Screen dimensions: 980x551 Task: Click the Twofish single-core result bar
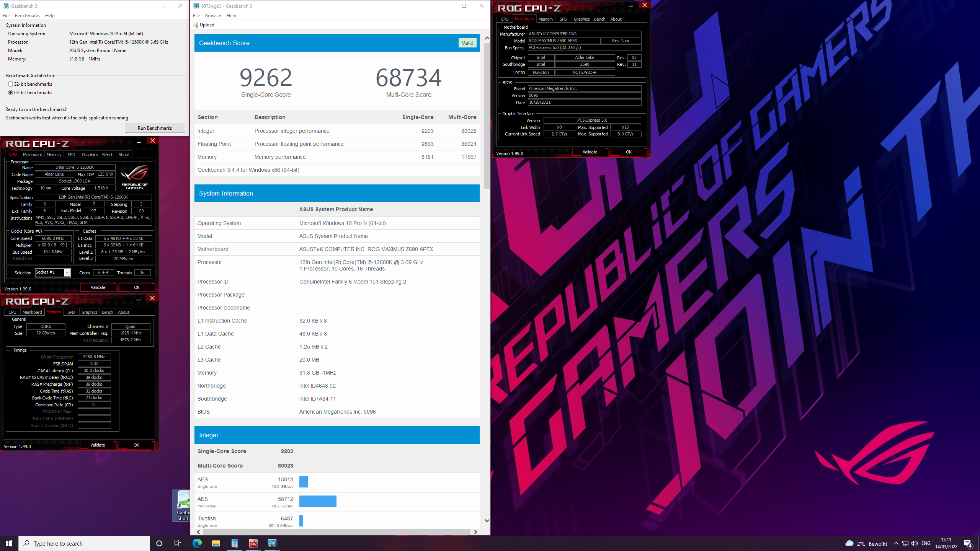pyautogui.click(x=301, y=521)
